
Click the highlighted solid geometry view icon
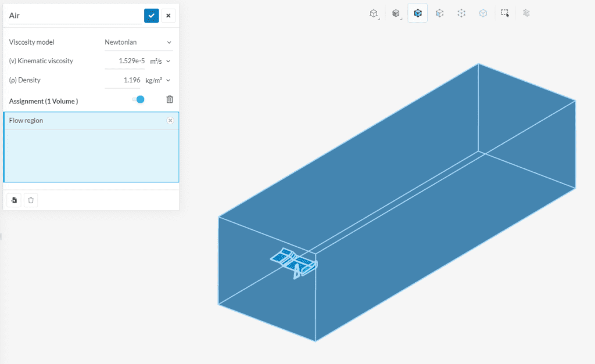417,13
